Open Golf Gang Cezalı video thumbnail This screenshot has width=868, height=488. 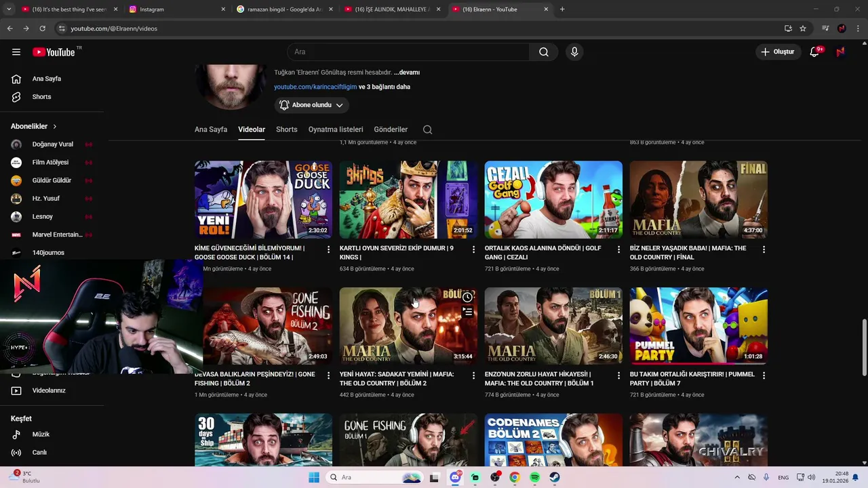tap(553, 199)
